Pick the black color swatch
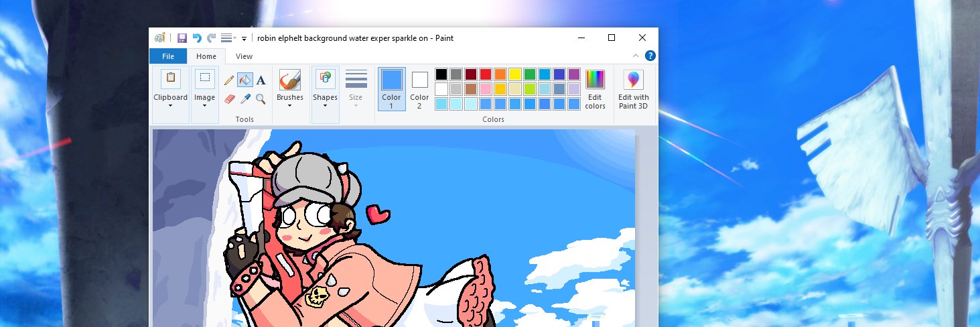 [441, 74]
